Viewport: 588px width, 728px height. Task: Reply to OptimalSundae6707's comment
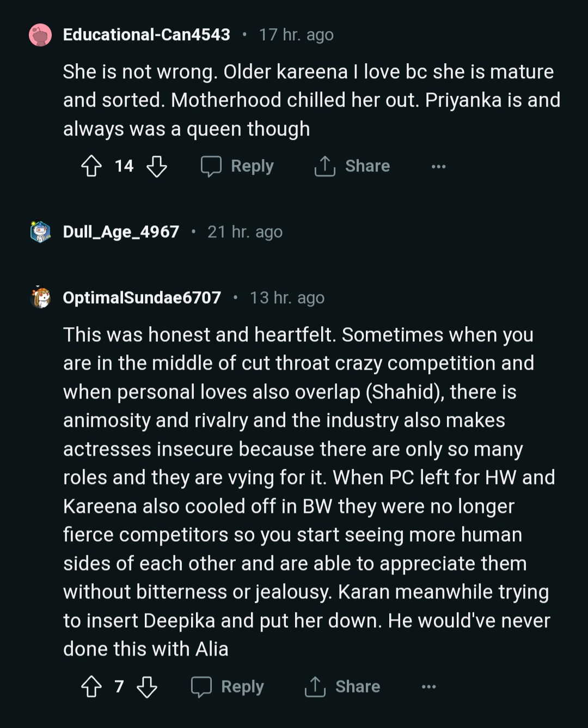(228, 687)
